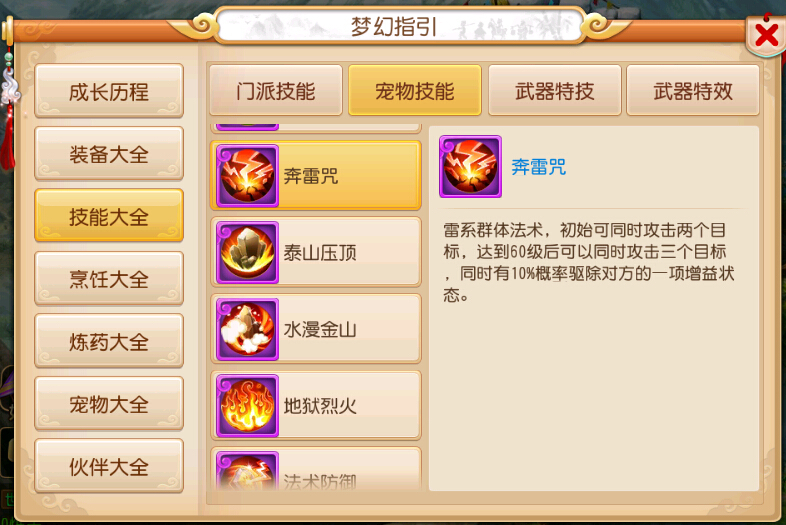Screen dimensions: 786x525
Task: Close the 梦幻指引 window with red X
Action: pyautogui.click(x=766, y=36)
